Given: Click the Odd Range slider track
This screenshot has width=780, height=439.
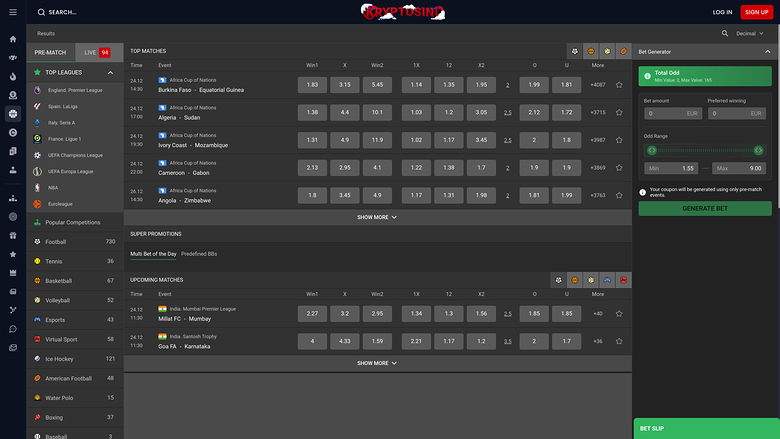Looking at the screenshot, I should pos(705,150).
